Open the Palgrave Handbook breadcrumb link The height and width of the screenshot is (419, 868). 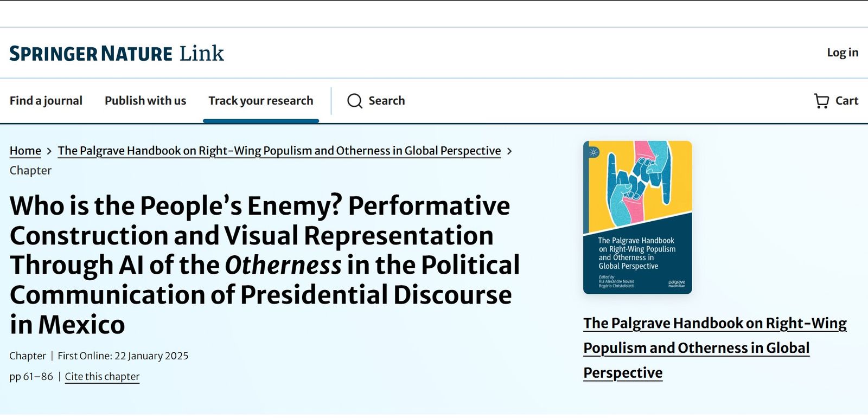(x=279, y=151)
